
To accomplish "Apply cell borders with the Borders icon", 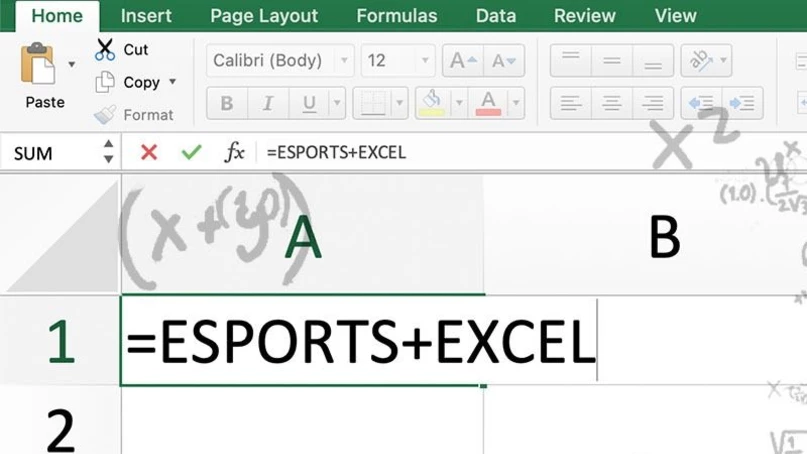I will pyautogui.click(x=373, y=103).
